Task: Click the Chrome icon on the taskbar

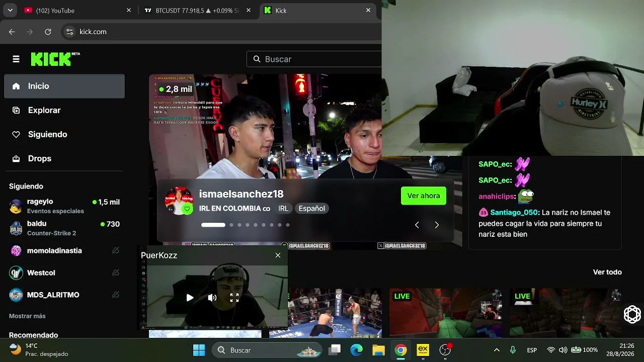Action: coord(401,350)
